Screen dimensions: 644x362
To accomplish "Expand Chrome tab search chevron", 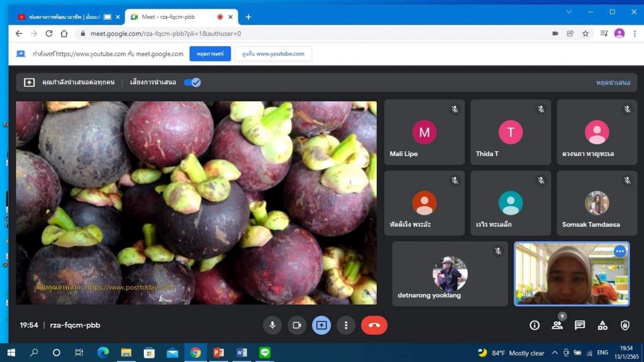I will 569,12.
